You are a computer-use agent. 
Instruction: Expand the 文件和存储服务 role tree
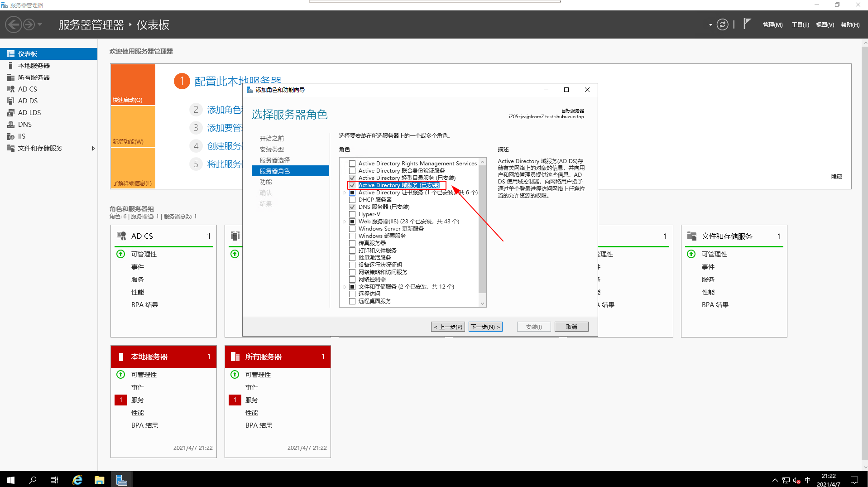pos(345,286)
